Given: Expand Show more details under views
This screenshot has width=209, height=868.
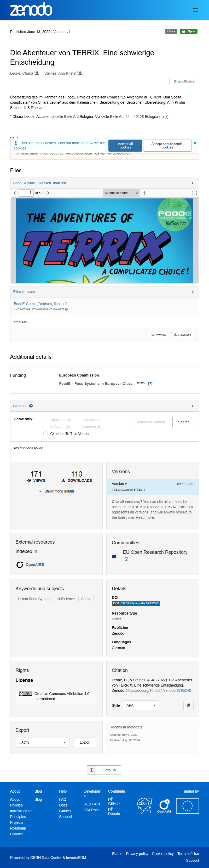Looking at the screenshot, I should [57, 491].
